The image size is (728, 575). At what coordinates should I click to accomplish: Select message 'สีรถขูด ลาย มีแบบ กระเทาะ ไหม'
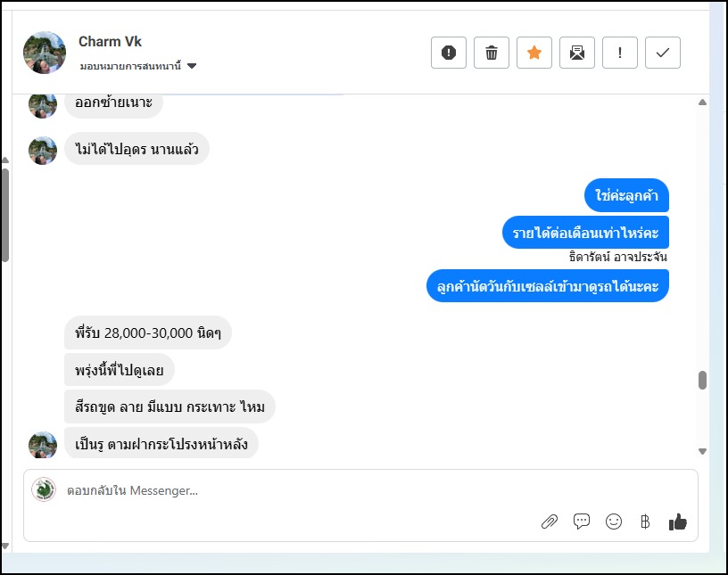(x=170, y=407)
